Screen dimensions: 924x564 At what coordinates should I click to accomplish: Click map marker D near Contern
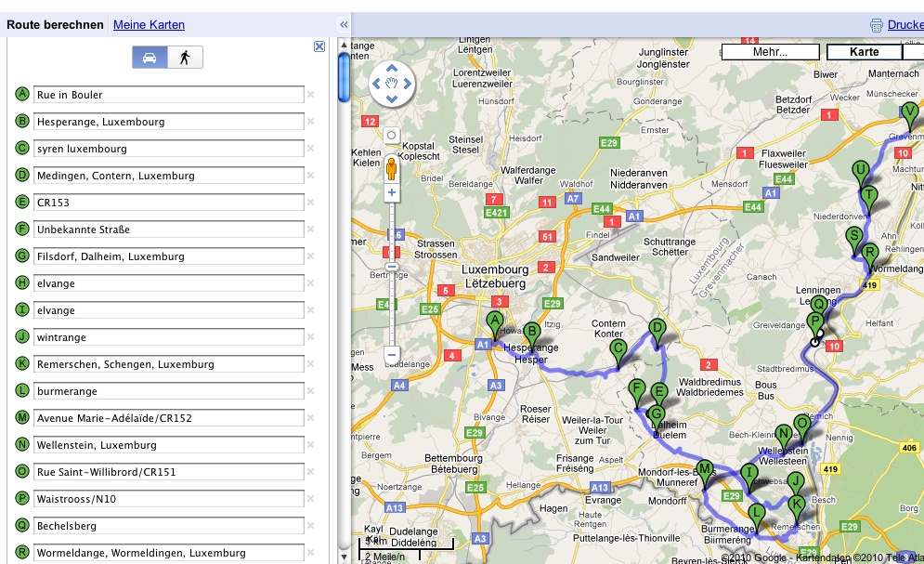(657, 329)
